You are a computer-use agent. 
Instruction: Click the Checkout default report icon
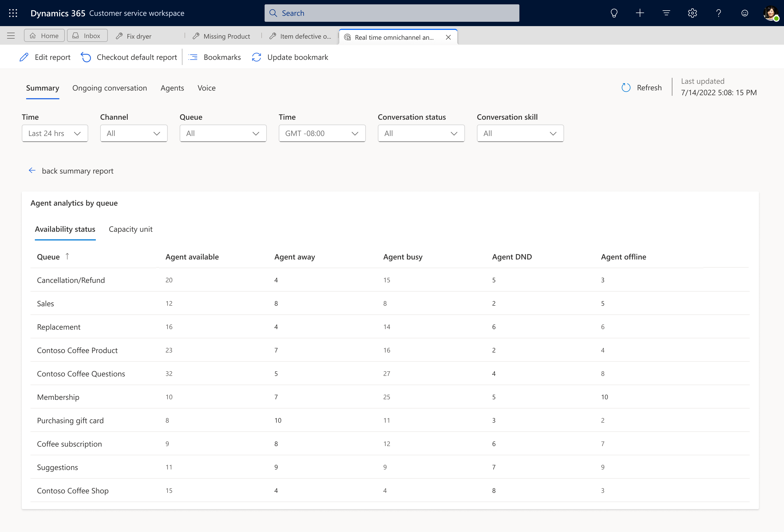[x=85, y=57]
